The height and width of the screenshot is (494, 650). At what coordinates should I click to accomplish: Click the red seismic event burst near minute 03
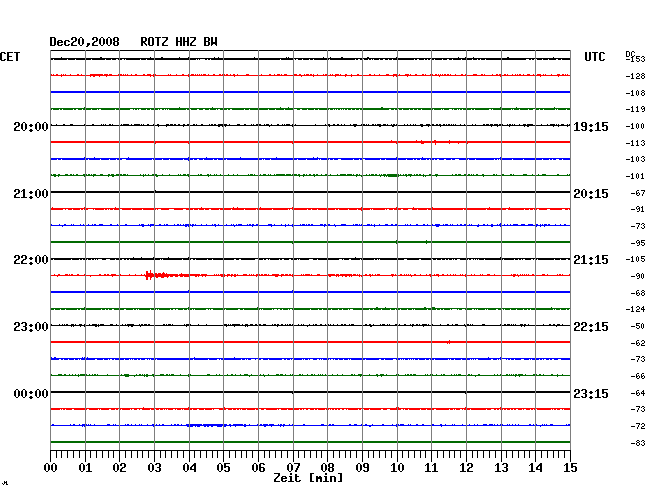157,275
